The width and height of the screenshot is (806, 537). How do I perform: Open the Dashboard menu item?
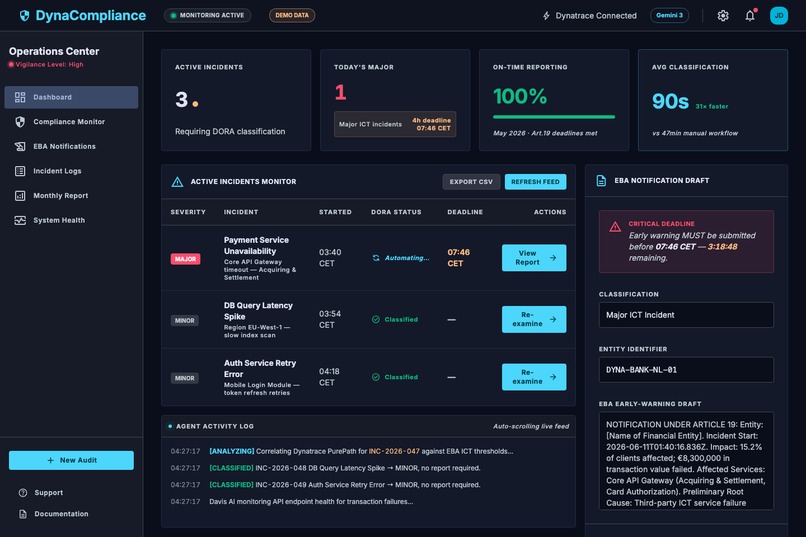(x=71, y=97)
